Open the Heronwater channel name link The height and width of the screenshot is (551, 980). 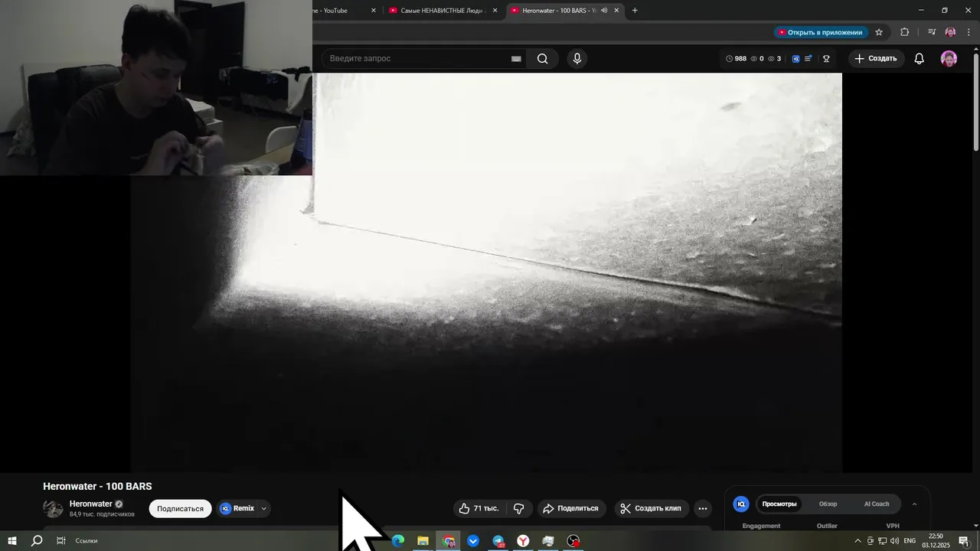pyautogui.click(x=91, y=504)
